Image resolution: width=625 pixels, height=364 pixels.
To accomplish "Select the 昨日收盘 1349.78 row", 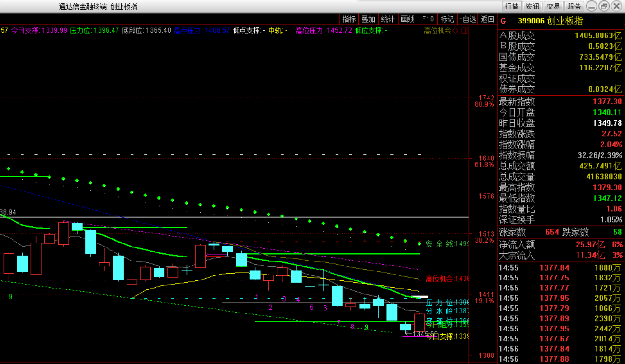I will [x=560, y=123].
